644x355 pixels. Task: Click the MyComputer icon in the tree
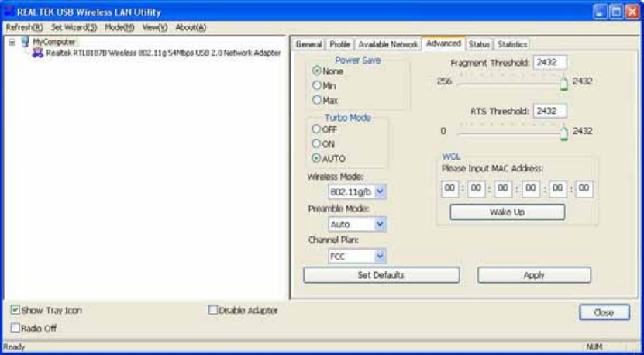(x=26, y=42)
